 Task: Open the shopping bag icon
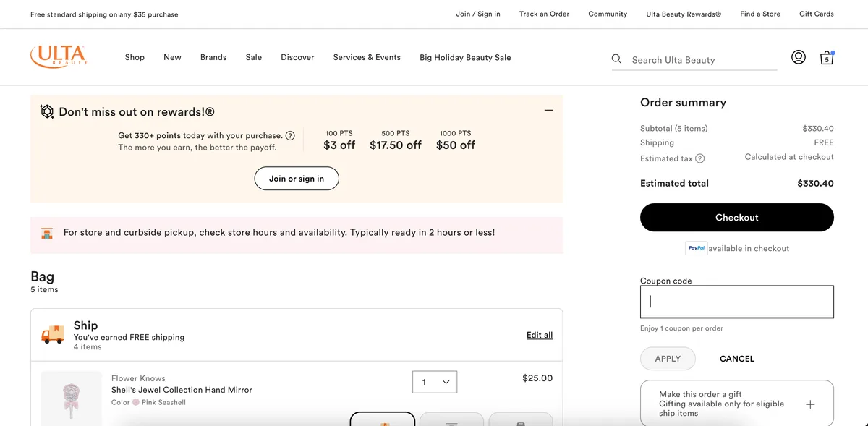tap(827, 58)
